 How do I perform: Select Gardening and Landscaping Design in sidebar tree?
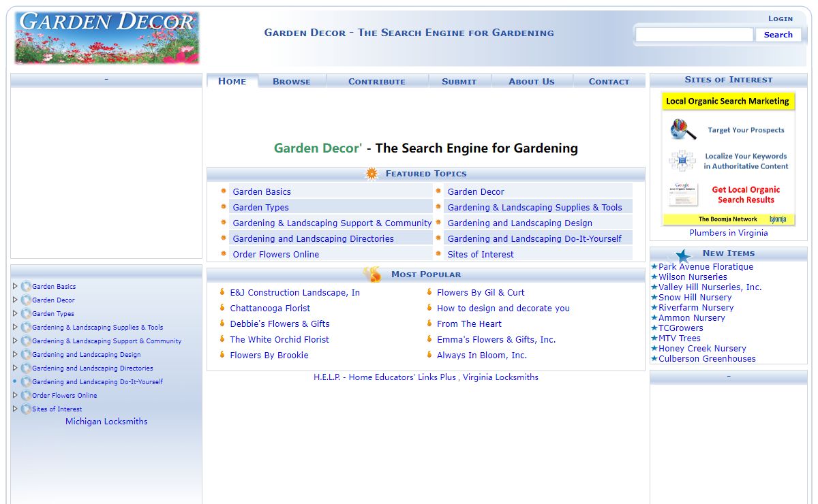pos(87,355)
